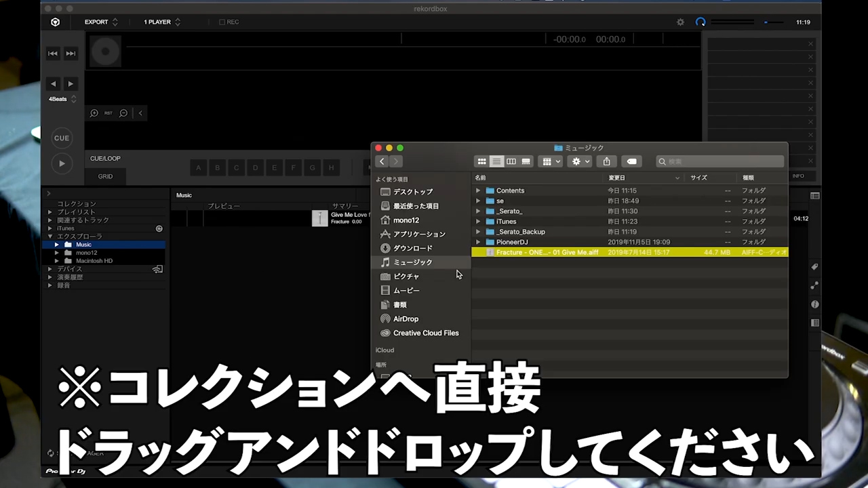
Task: Jump to previous track in rekordbox
Action: (x=53, y=54)
